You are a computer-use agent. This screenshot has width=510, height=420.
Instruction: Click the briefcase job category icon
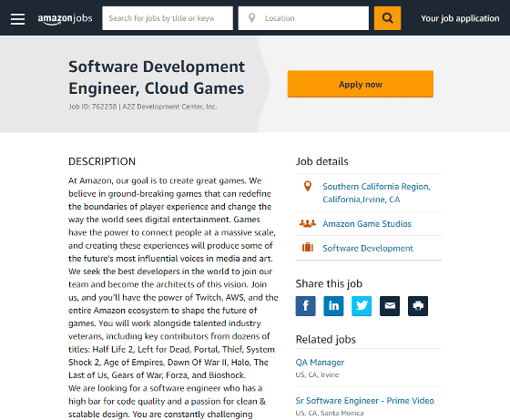308,248
